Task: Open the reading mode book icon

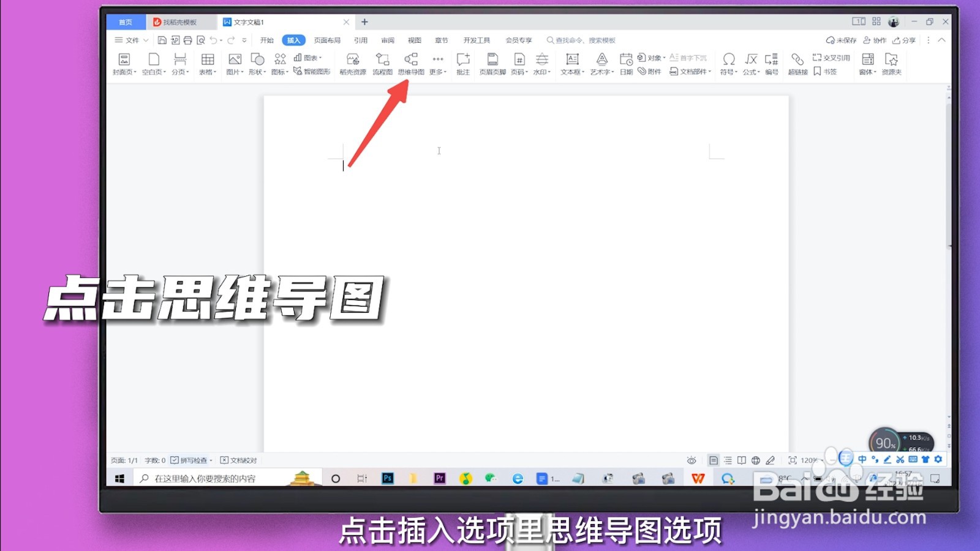Action: pos(742,460)
